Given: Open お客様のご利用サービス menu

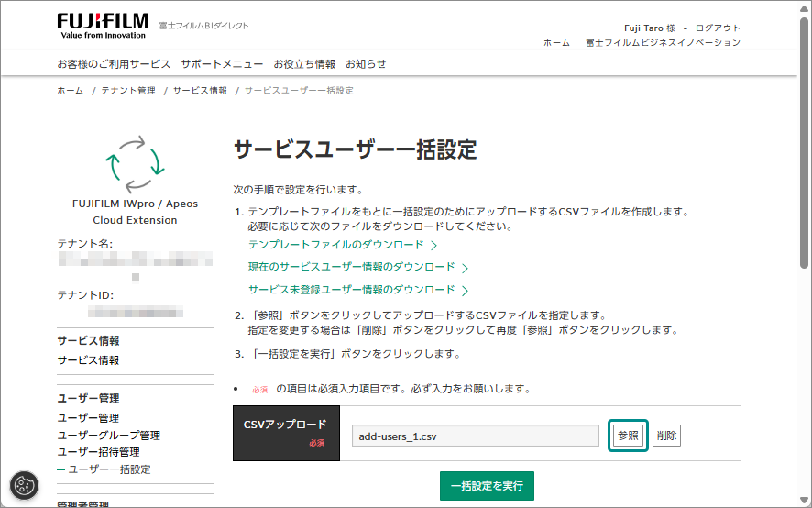Looking at the screenshot, I should pos(114,64).
